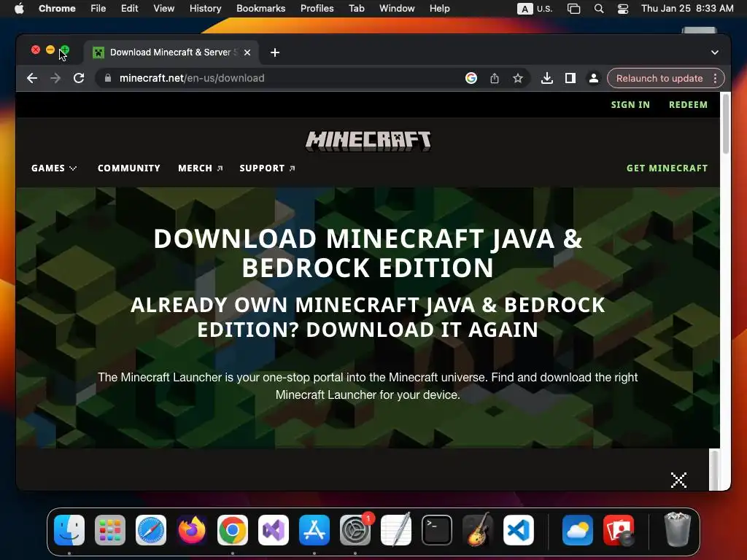Open App Store from the dock
The width and height of the screenshot is (747, 560).
point(314,530)
